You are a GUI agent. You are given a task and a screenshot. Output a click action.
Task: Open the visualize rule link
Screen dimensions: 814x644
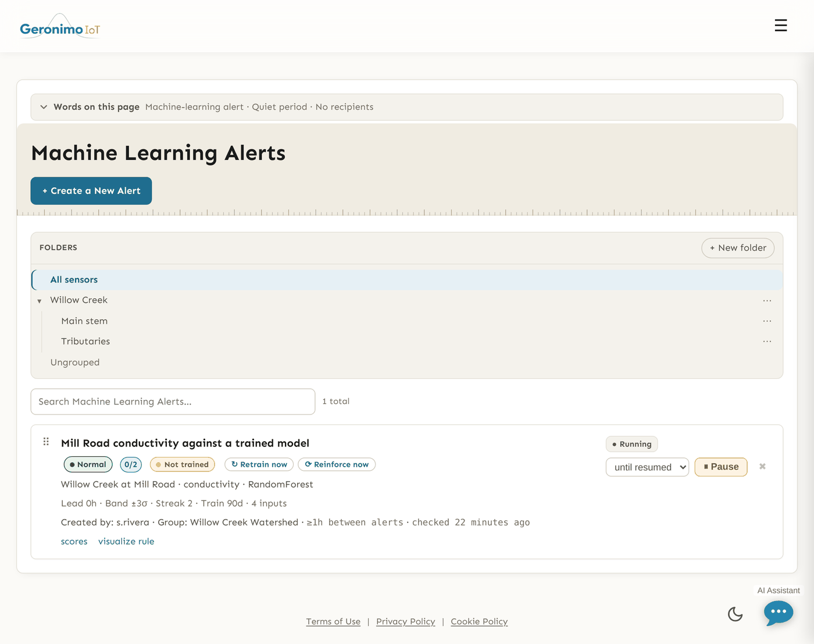[x=126, y=541]
